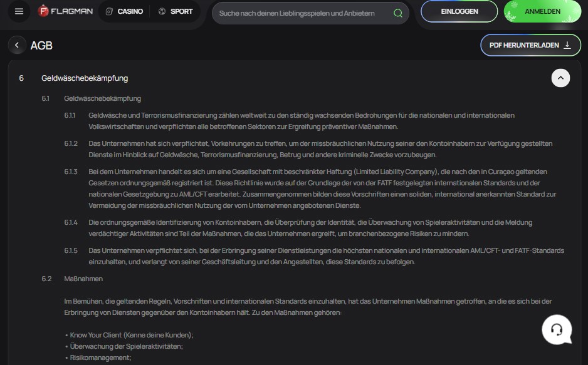Click the download arrow icon in PDF button

coord(568,45)
